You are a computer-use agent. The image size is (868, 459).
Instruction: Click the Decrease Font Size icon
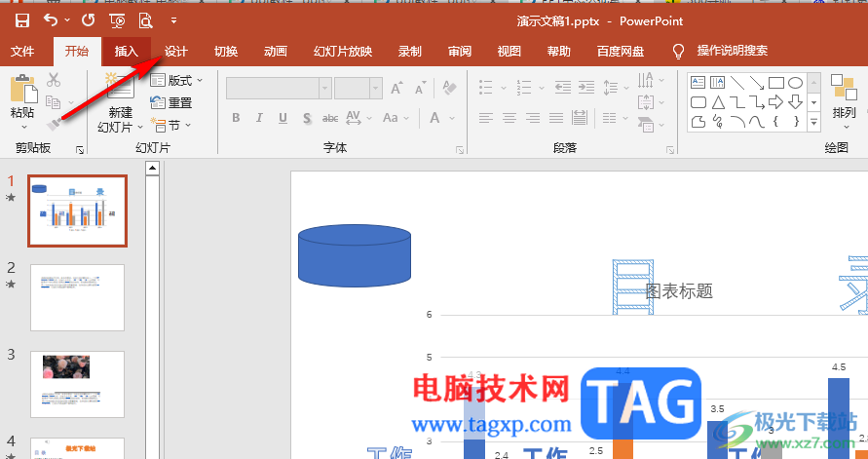(x=421, y=88)
